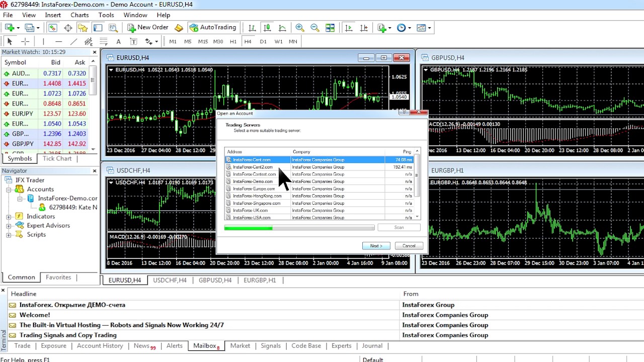Click the New Order button
Image resolution: width=644 pixels, height=362 pixels.
pyautogui.click(x=147, y=28)
